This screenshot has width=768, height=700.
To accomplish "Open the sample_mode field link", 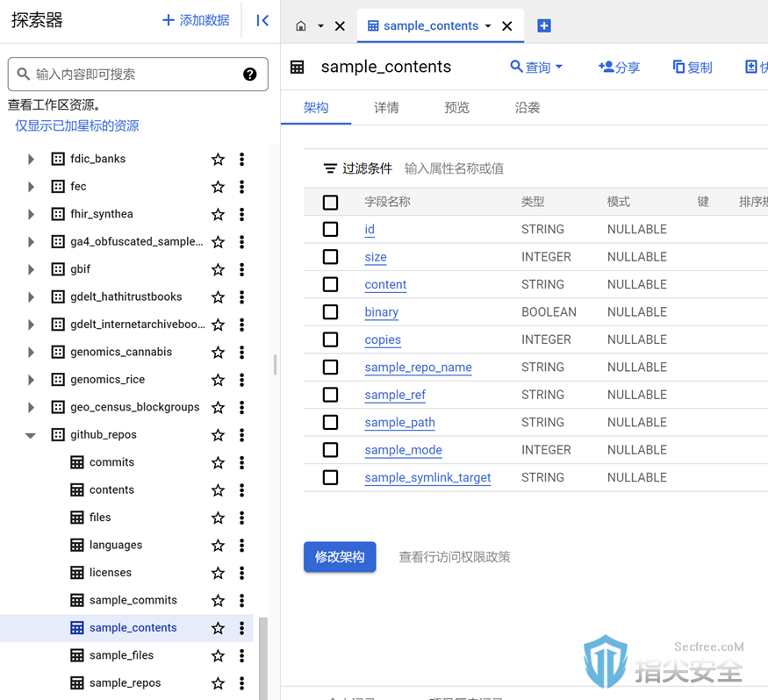I will pyautogui.click(x=404, y=450).
